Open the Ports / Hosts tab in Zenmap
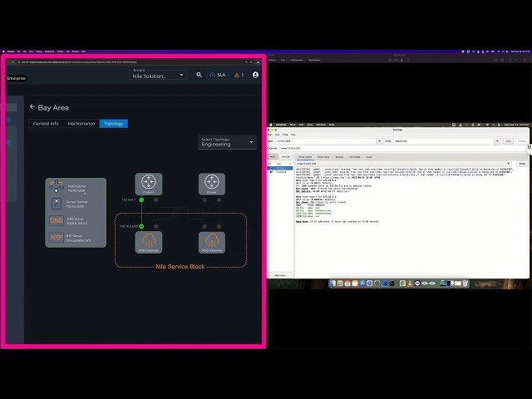The height and width of the screenshot is (399, 532). (x=323, y=157)
